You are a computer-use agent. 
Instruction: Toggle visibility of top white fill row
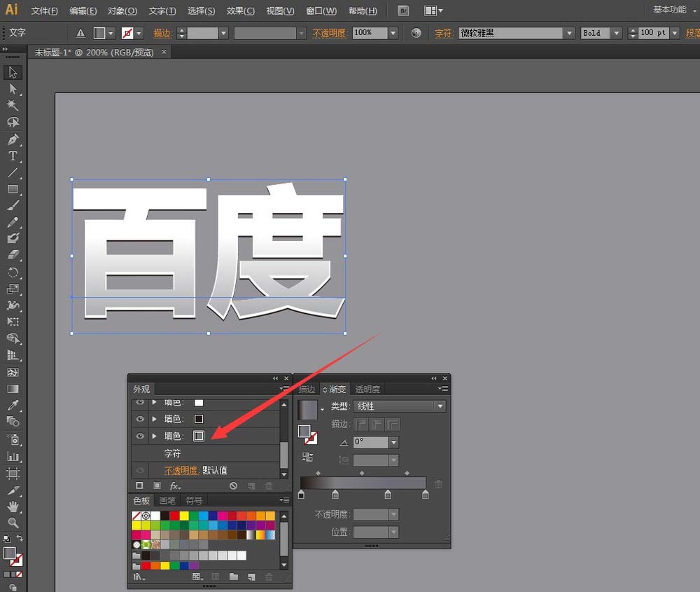tap(140, 402)
